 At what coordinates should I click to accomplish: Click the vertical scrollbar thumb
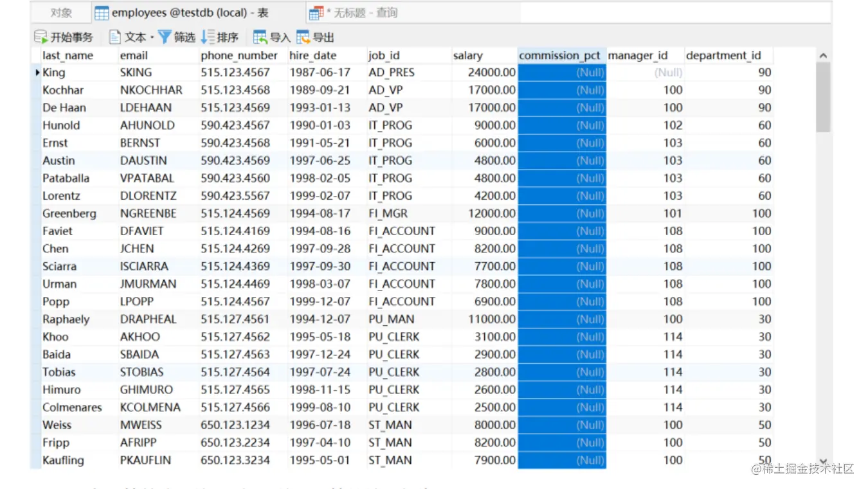point(823,98)
